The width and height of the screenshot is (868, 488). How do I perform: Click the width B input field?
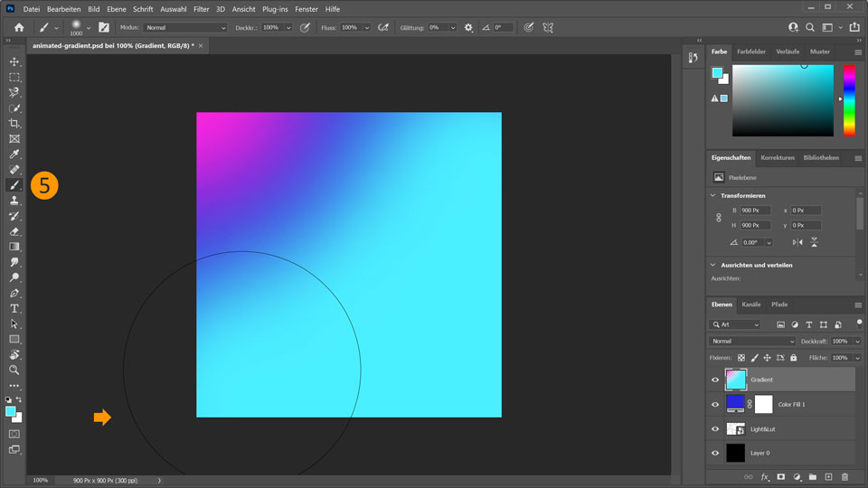[x=755, y=211]
